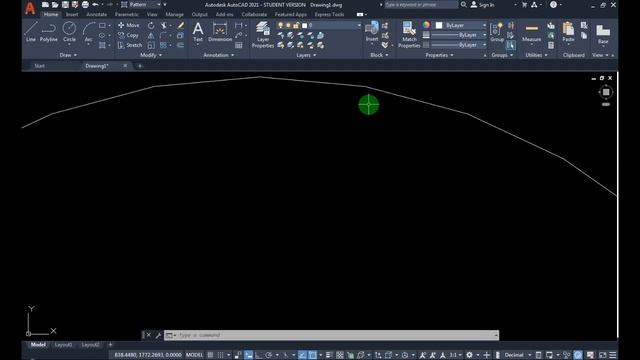Toggle snap mode in status bar
Image resolution: width=640 pixels, height=360 pixels.
click(x=220, y=355)
